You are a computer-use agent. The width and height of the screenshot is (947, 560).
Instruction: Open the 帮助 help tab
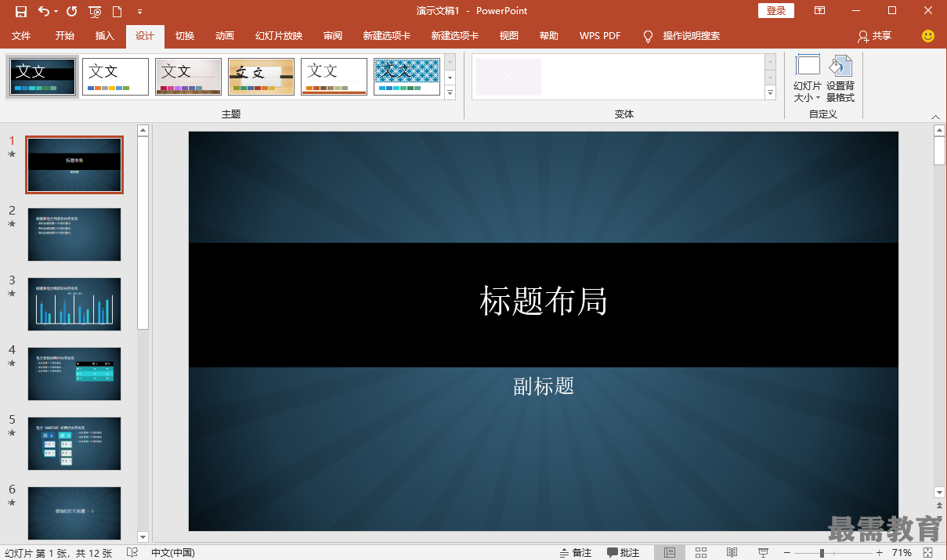[x=549, y=36]
